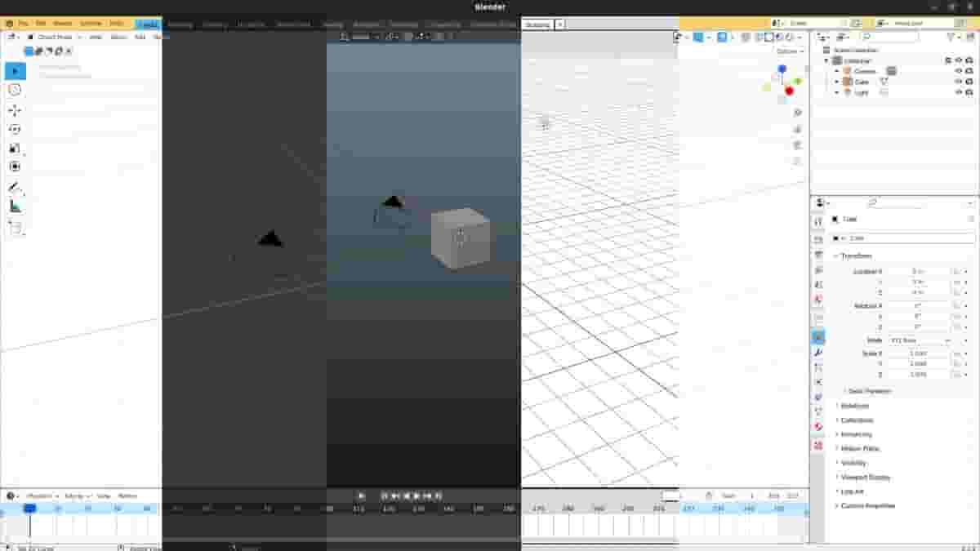
Task: Open the Window menu
Action: (x=91, y=24)
